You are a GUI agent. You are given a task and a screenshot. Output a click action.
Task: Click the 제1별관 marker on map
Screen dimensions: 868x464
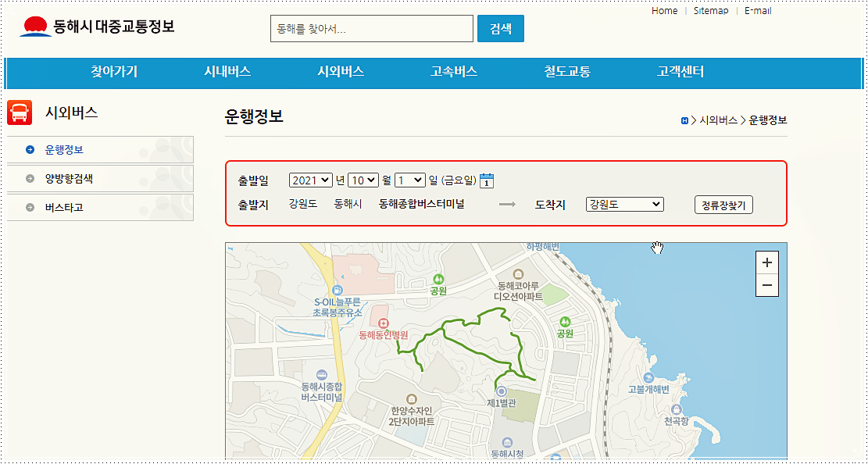pyautogui.click(x=502, y=391)
